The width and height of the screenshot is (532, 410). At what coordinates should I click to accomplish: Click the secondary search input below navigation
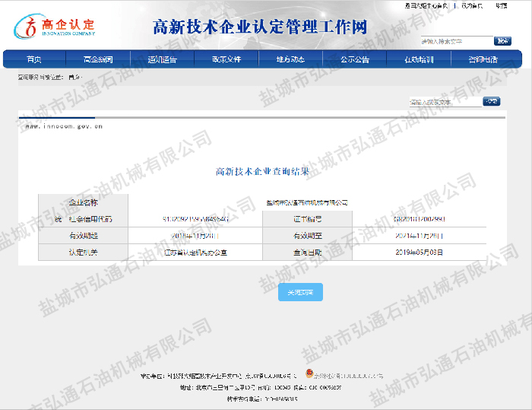(445, 102)
